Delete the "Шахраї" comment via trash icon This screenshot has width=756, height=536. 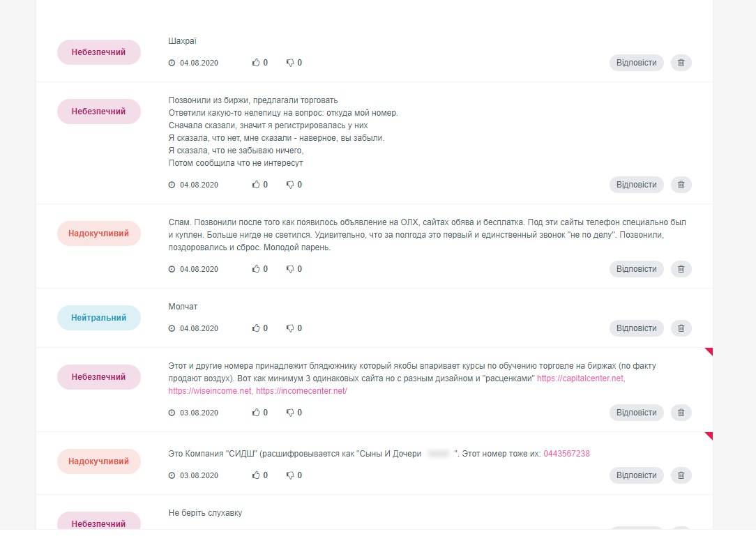tap(681, 63)
